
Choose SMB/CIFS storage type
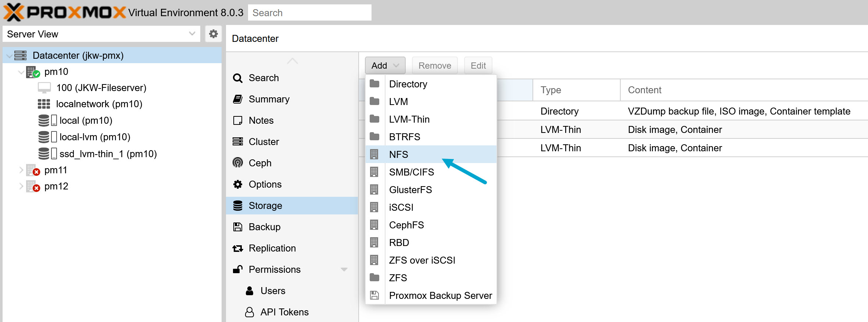pos(411,172)
